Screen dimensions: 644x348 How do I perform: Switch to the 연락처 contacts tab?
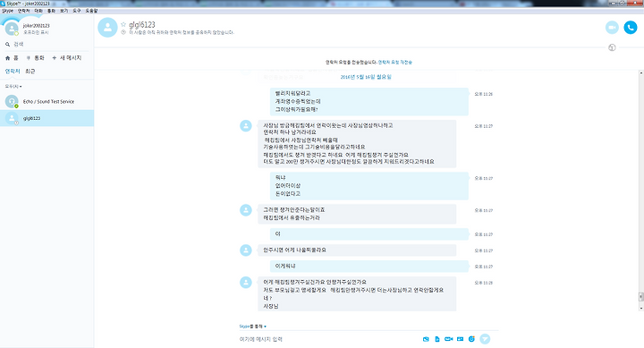(13, 71)
